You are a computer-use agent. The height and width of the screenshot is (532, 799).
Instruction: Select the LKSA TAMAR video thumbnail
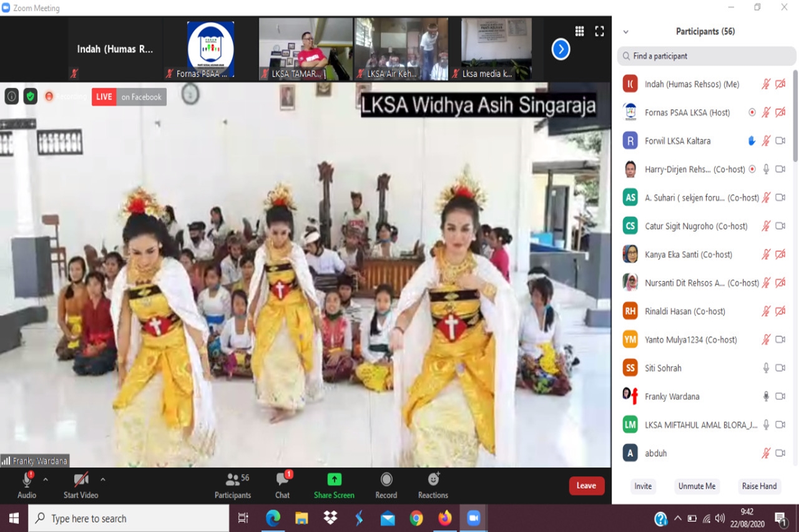tap(306, 49)
